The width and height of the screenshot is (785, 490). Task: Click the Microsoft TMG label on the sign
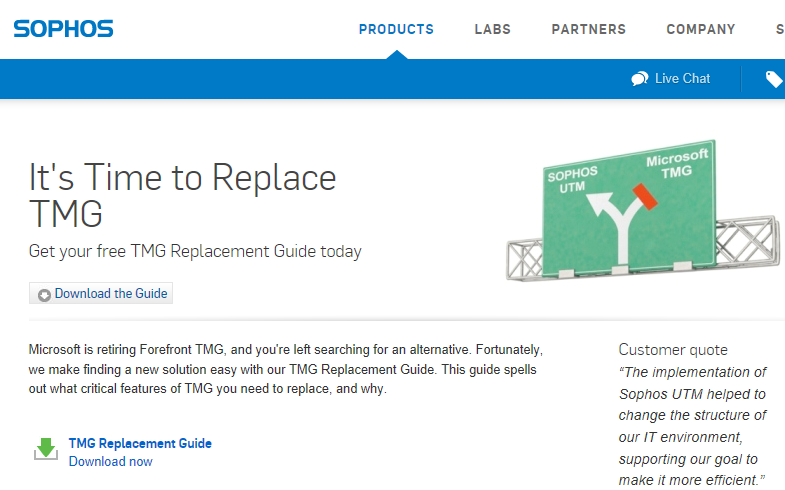(x=677, y=165)
